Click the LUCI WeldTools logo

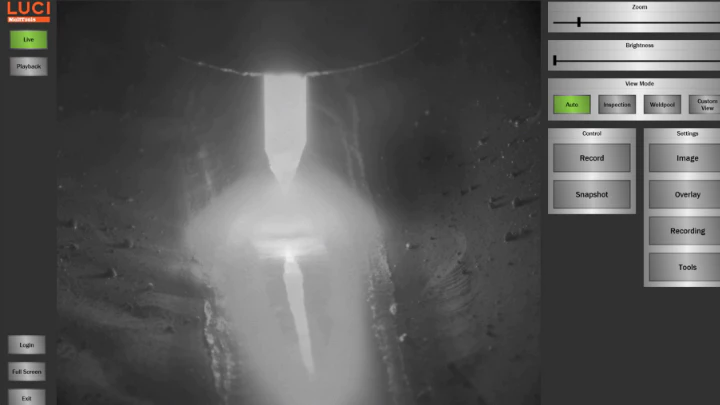tap(29, 11)
